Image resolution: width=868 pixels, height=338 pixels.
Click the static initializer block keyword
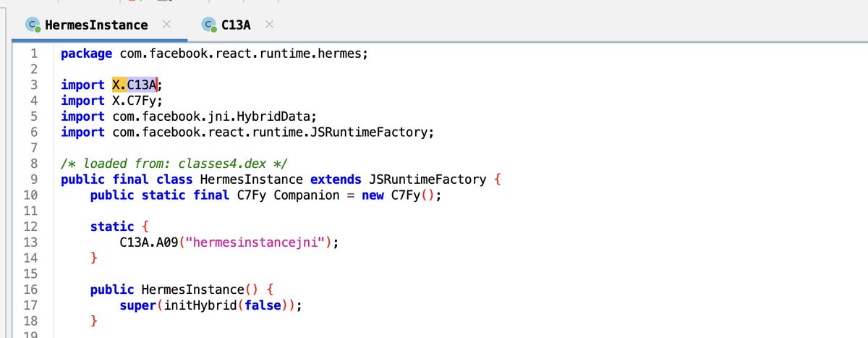coord(112,227)
